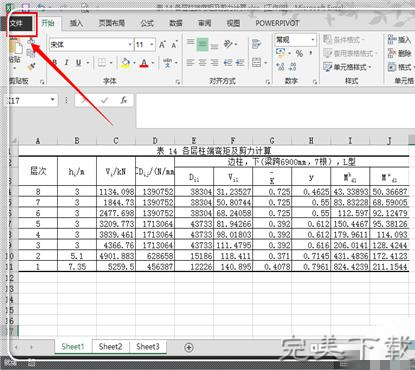Open the font size 11 dropdown
The image size is (415, 370).
(x=152, y=45)
